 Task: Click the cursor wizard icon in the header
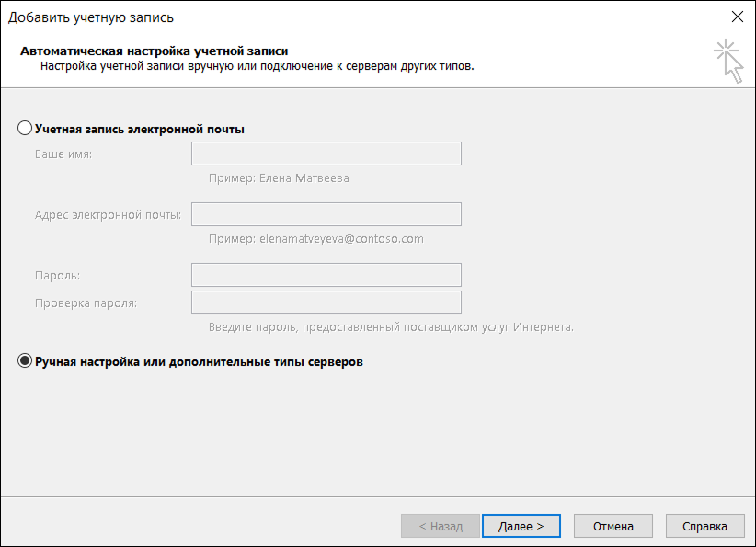pyautogui.click(x=728, y=60)
